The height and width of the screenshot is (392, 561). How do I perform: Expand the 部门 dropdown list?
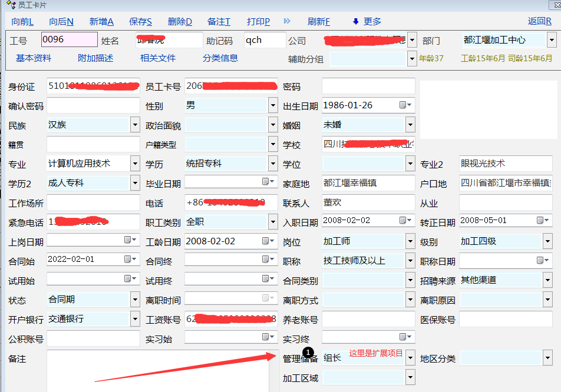(x=552, y=41)
